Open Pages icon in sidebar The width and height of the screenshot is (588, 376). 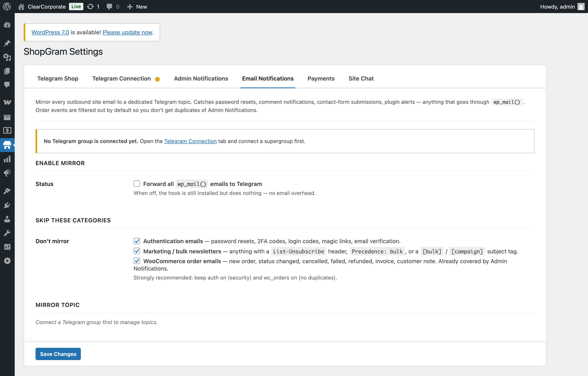(x=7, y=71)
